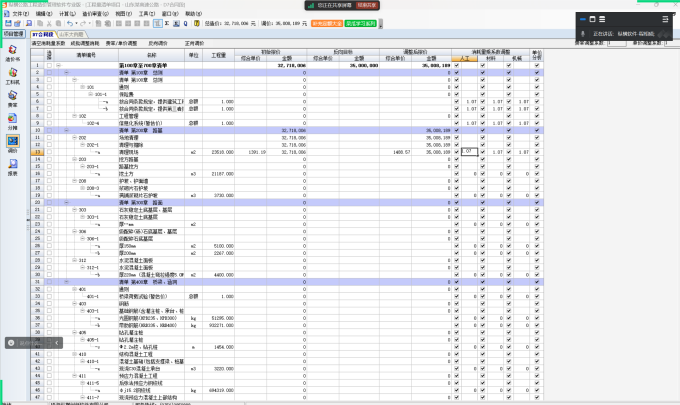Click the blue screen icon after sigma

pyautogui.click(x=177, y=23)
